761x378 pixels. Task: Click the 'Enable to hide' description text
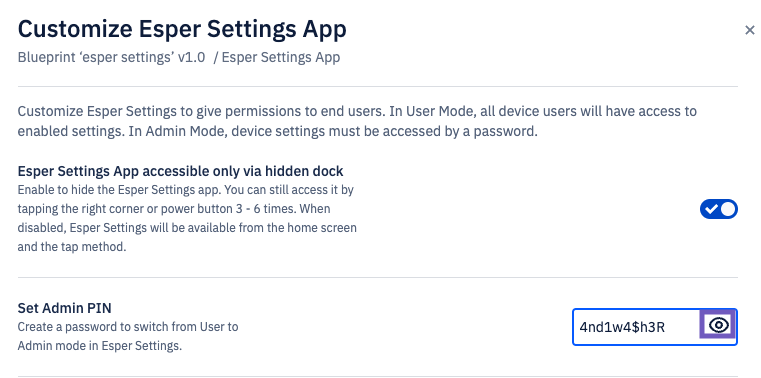point(187,218)
